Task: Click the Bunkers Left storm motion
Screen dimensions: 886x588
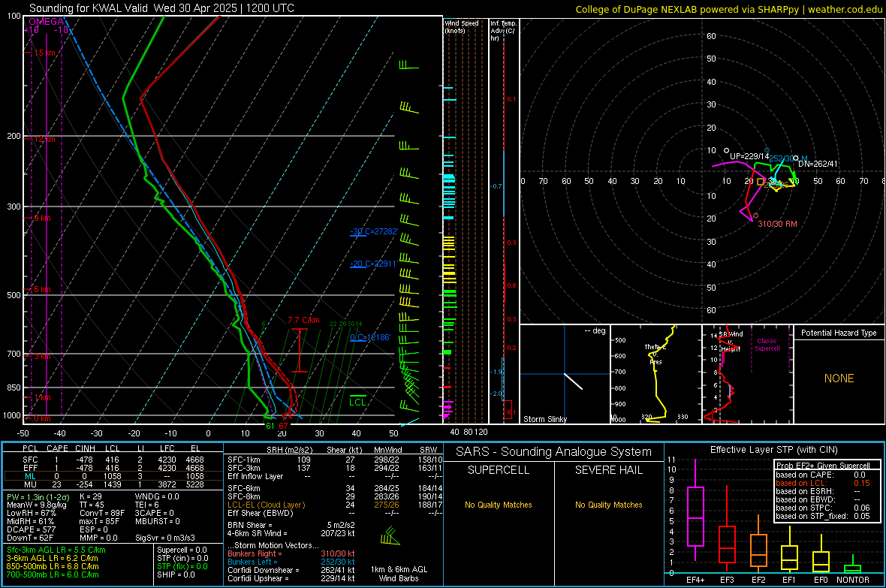Action: click(291, 562)
